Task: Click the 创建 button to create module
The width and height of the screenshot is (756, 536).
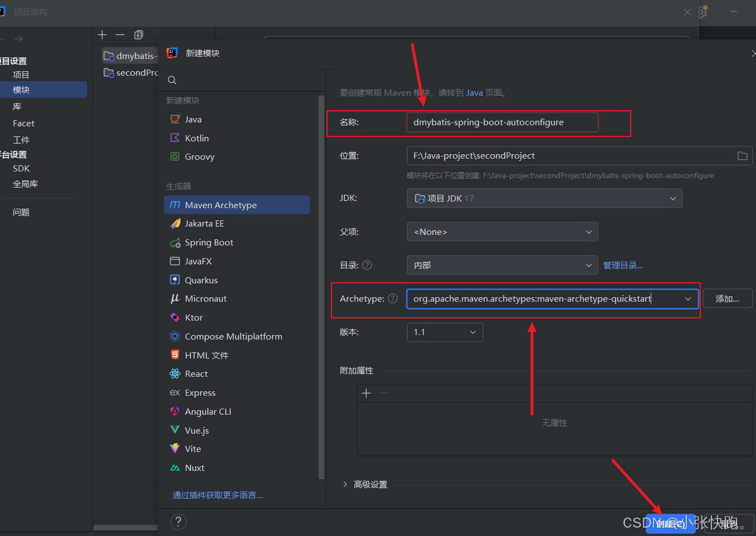Action: (671, 524)
